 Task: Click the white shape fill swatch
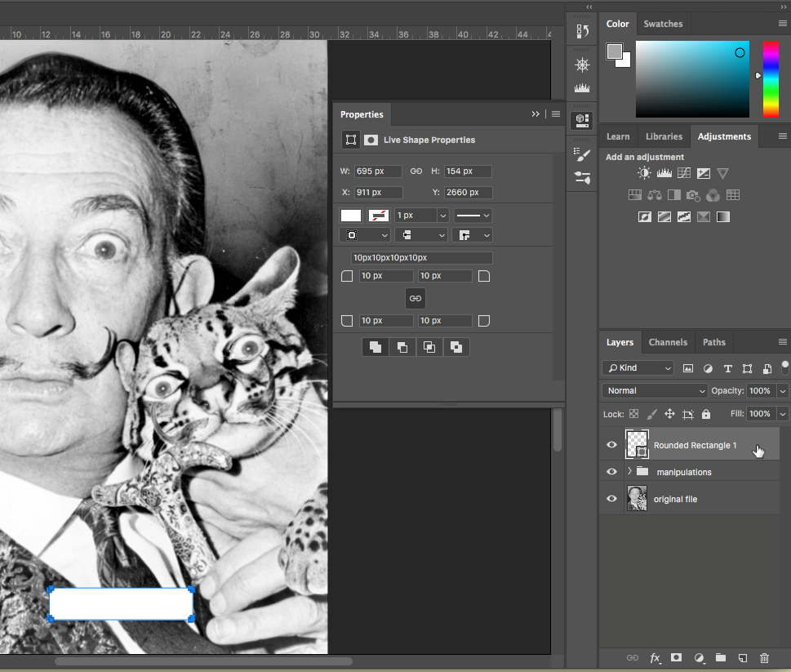click(x=351, y=216)
